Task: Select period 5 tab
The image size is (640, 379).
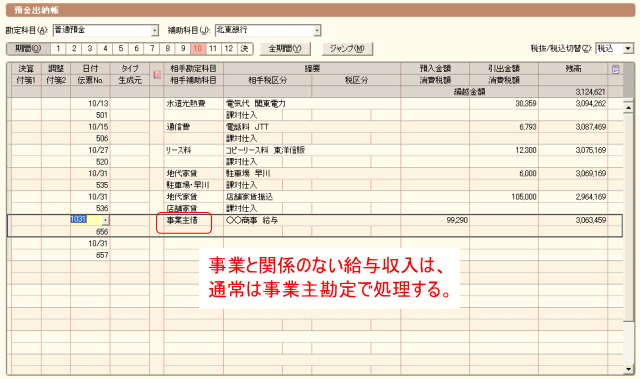Action: tap(120, 49)
